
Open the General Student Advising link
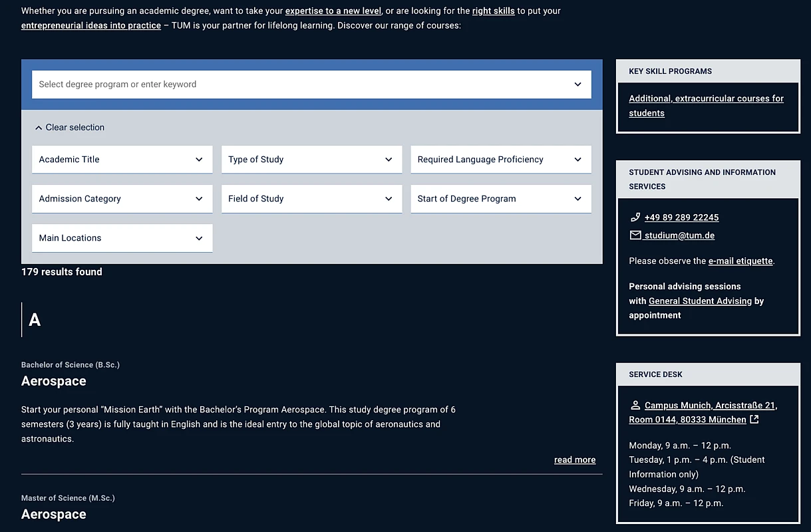click(699, 301)
